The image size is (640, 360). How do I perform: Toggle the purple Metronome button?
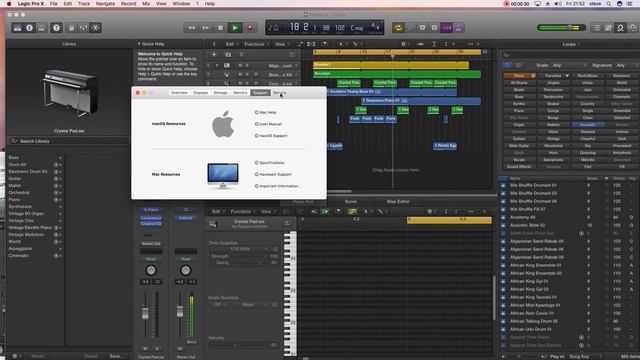(x=458, y=28)
